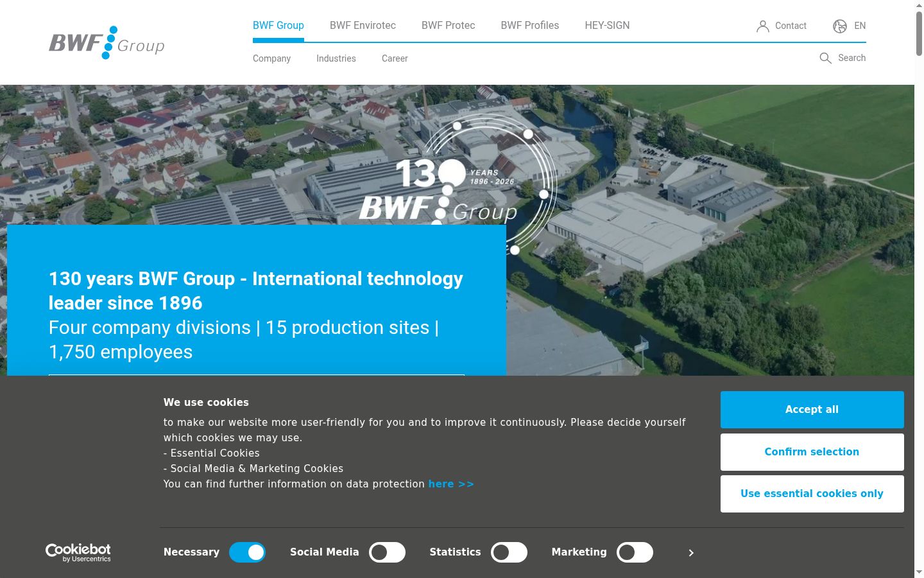Click '- Social Media & Marketing Cookies' line
Viewport: 924px width, 578px height.
tap(253, 469)
